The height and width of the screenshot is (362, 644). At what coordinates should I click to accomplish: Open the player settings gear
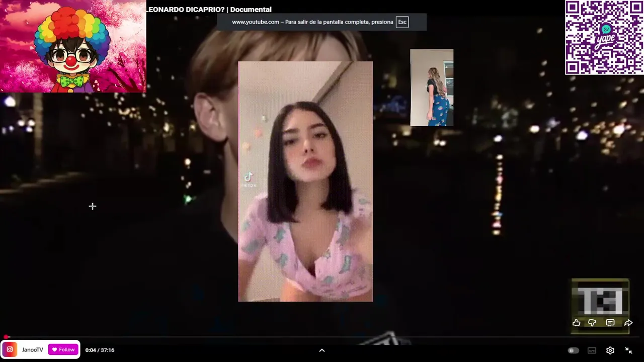pos(610,350)
